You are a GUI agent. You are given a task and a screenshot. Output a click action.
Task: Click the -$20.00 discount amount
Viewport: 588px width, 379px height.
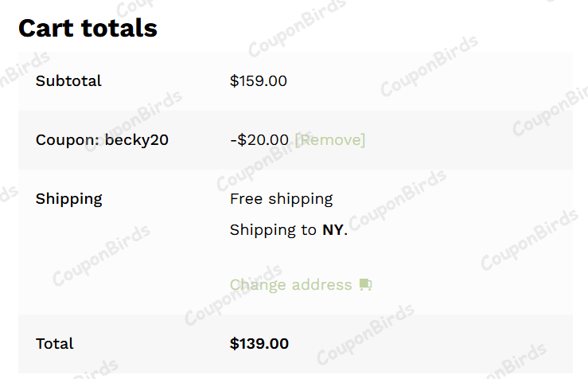pos(259,140)
